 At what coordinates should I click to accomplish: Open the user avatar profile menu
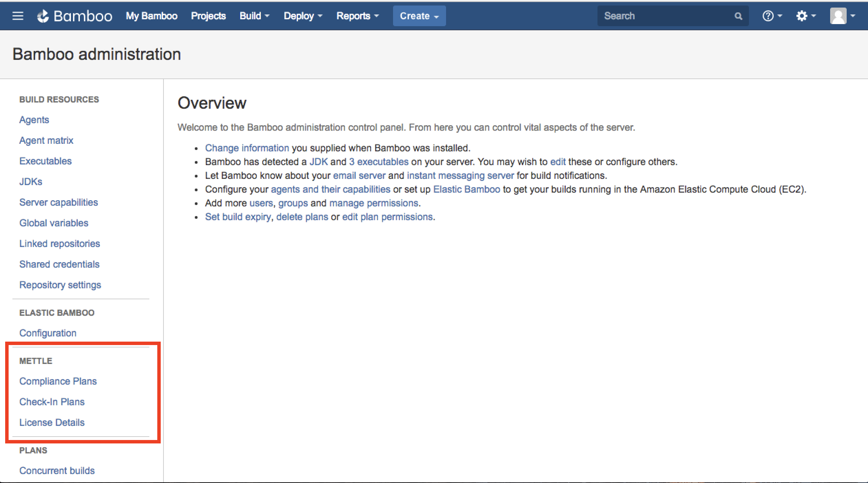[x=842, y=16]
